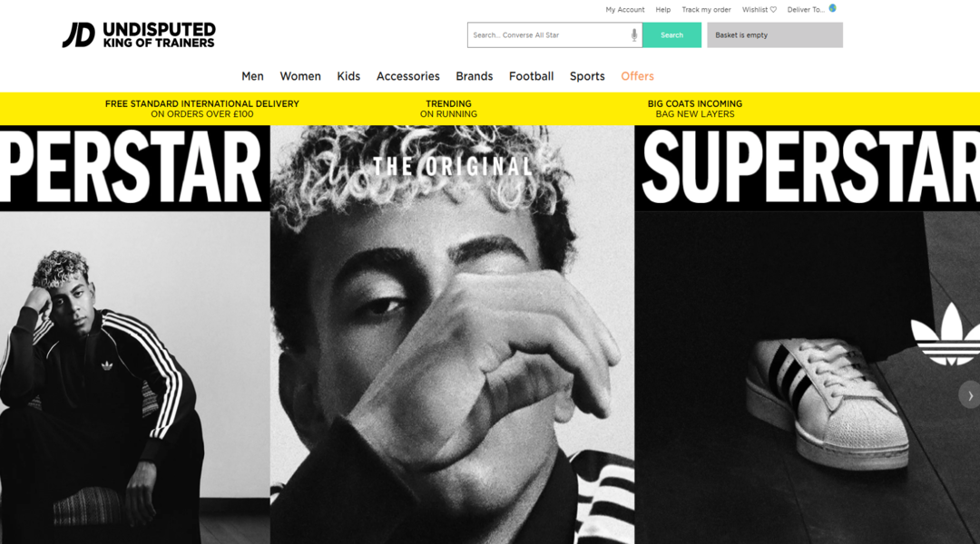
Task: Expand the Accessories navigation menu
Action: point(407,76)
